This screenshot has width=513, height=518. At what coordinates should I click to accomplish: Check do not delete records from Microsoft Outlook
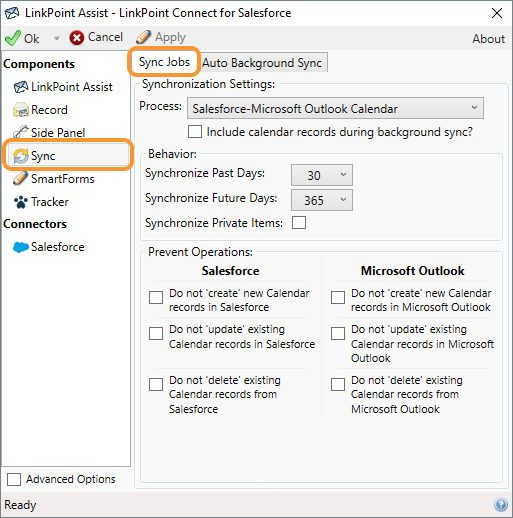click(x=338, y=384)
